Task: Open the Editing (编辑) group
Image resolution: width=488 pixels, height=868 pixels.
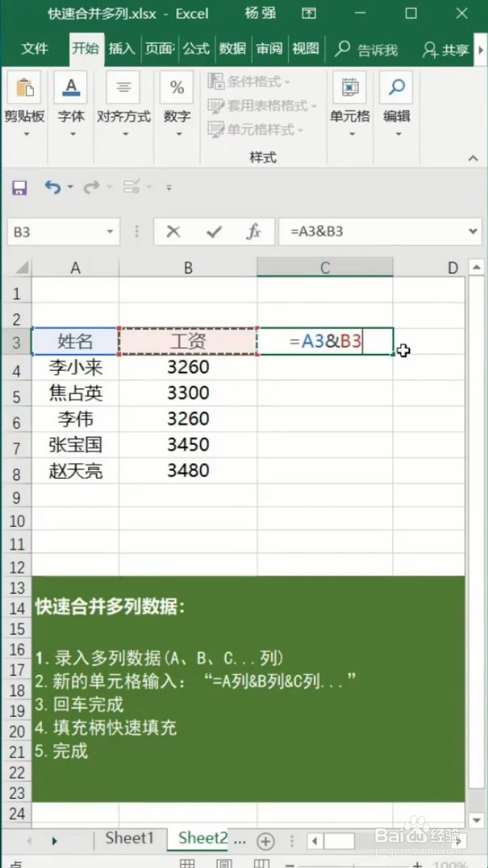Action: pos(396,105)
